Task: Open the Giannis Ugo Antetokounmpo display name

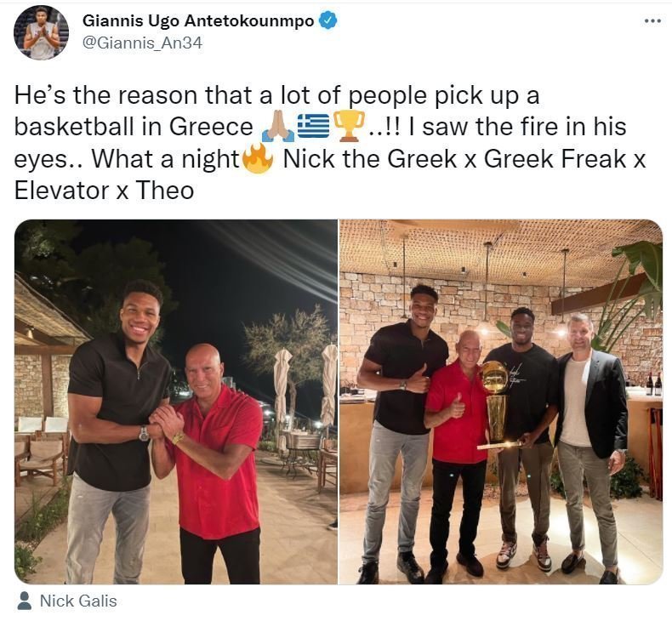Action: 198,20
